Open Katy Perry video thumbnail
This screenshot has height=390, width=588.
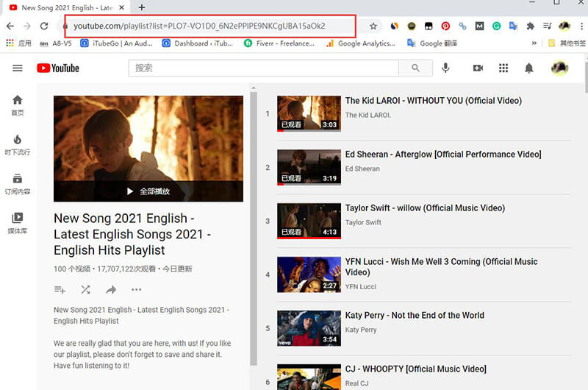pyautogui.click(x=309, y=328)
